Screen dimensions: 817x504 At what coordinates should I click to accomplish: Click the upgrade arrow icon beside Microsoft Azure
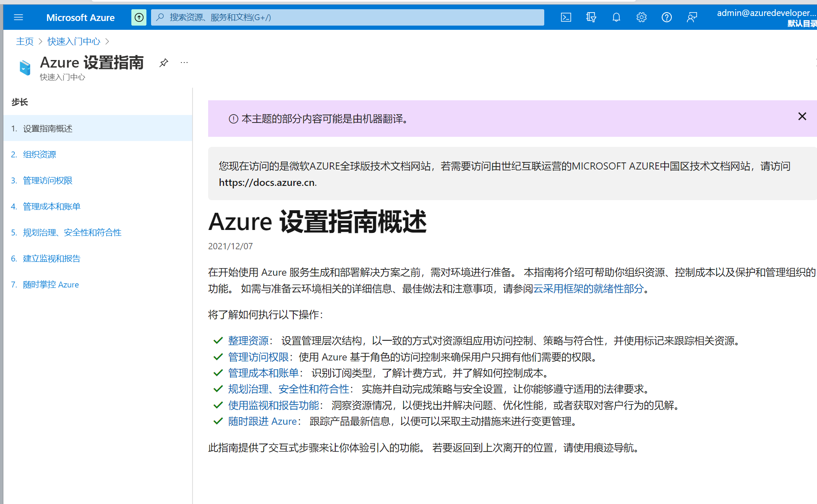(139, 17)
